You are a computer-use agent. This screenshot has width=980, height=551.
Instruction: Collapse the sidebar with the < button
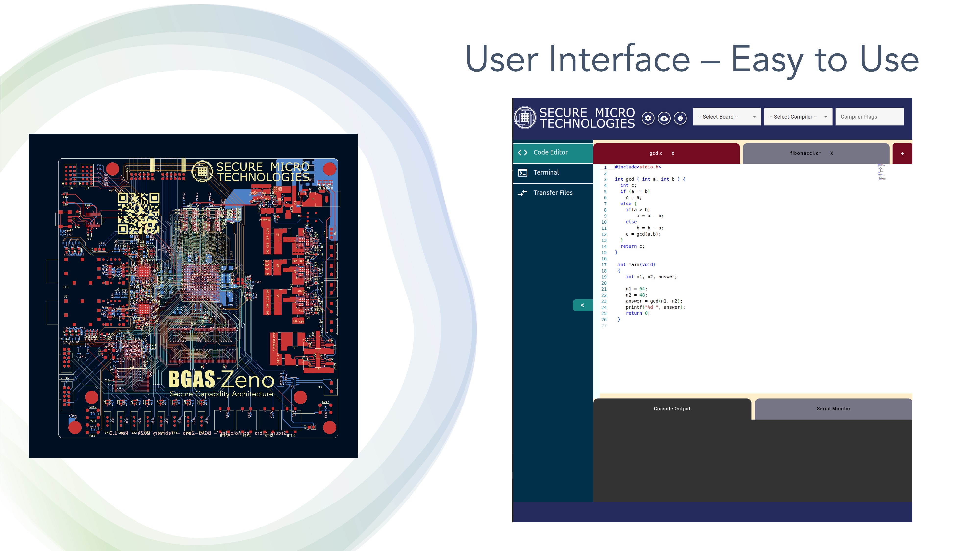coord(582,305)
